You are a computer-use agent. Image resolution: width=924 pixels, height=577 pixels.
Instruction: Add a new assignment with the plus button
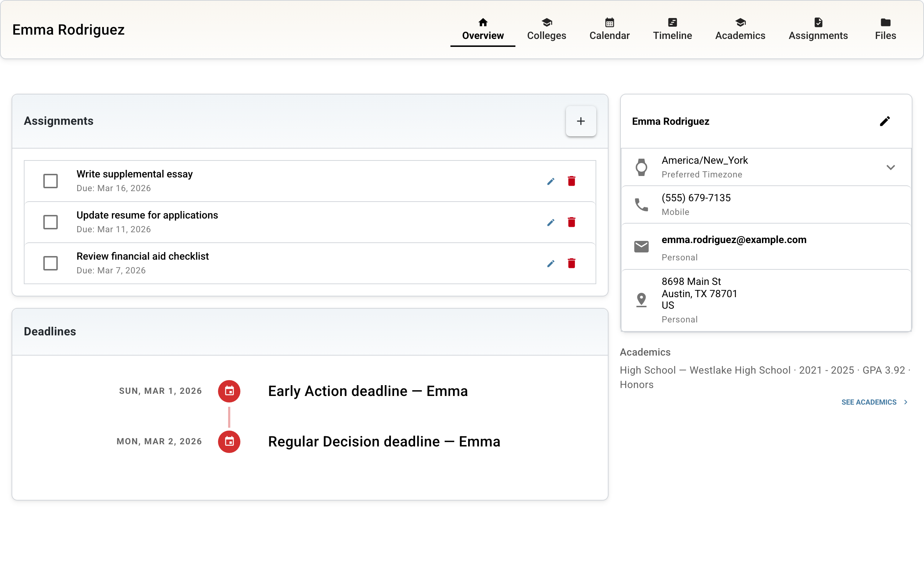click(x=580, y=121)
